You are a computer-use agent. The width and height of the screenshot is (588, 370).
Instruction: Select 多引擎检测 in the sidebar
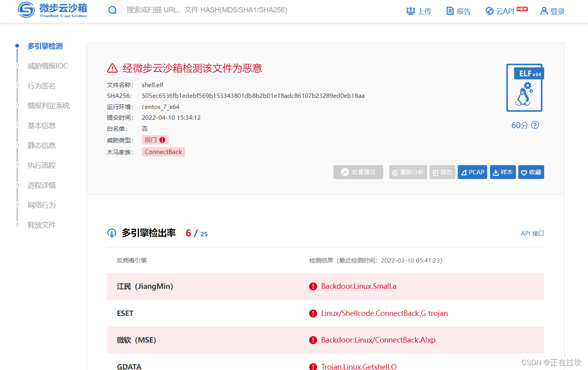[45, 46]
